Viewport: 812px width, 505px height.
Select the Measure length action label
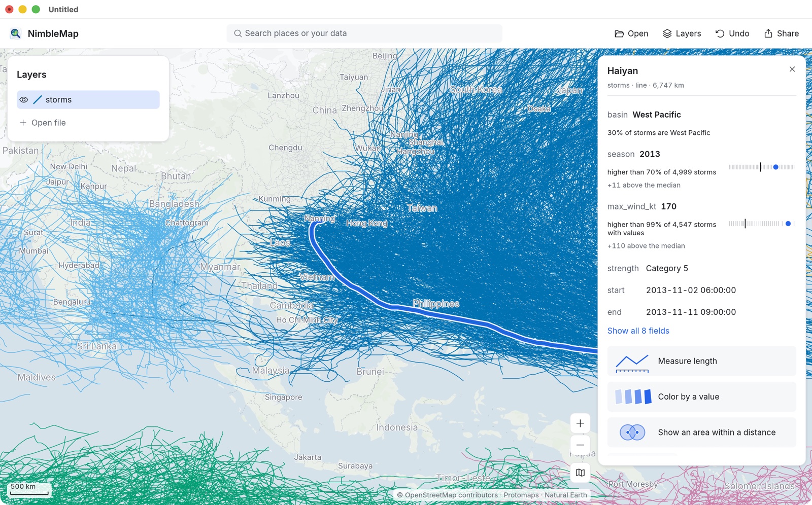(688, 361)
